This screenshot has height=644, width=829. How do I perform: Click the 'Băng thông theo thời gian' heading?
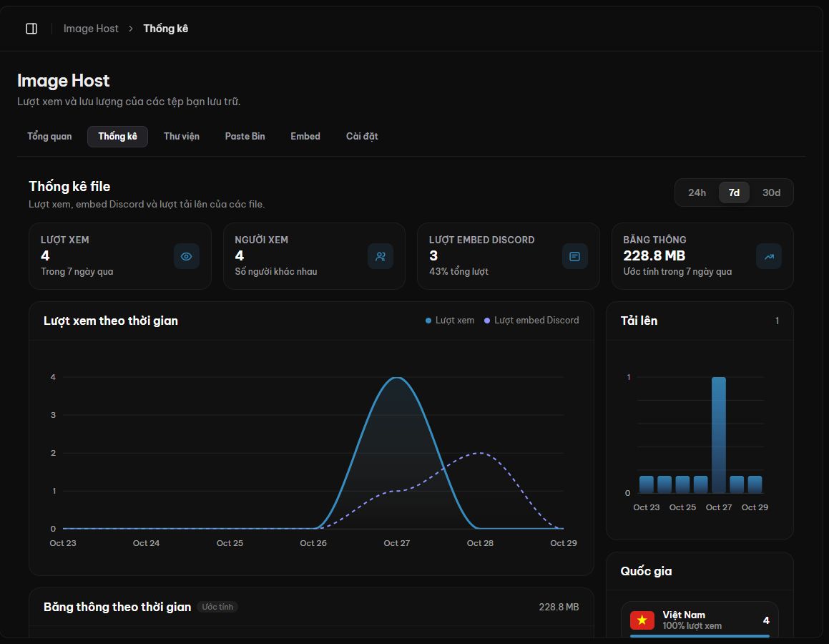tap(117, 607)
